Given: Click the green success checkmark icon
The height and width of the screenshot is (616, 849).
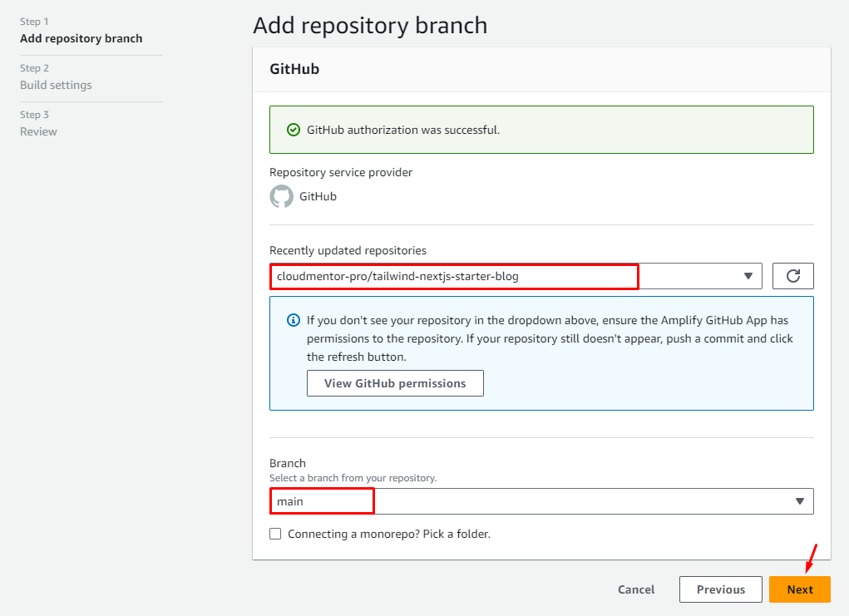Looking at the screenshot, I should (293, 130).
